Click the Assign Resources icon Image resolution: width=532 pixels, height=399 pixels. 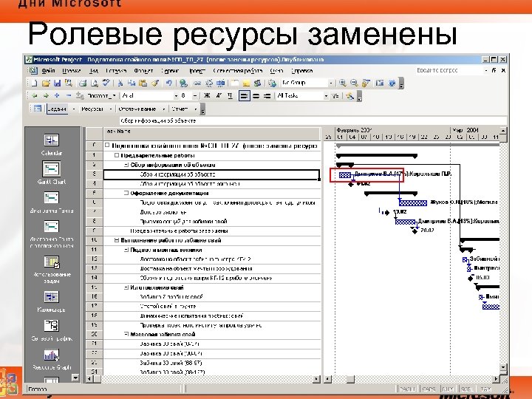pyautogui.click(x=258, y=83)
